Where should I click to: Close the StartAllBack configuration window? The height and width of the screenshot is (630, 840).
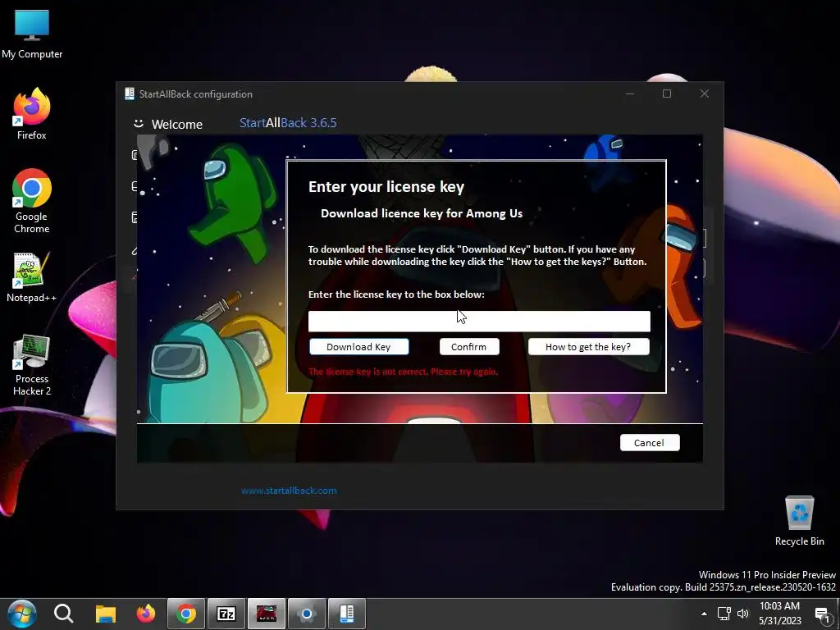[x=705, y=94]
